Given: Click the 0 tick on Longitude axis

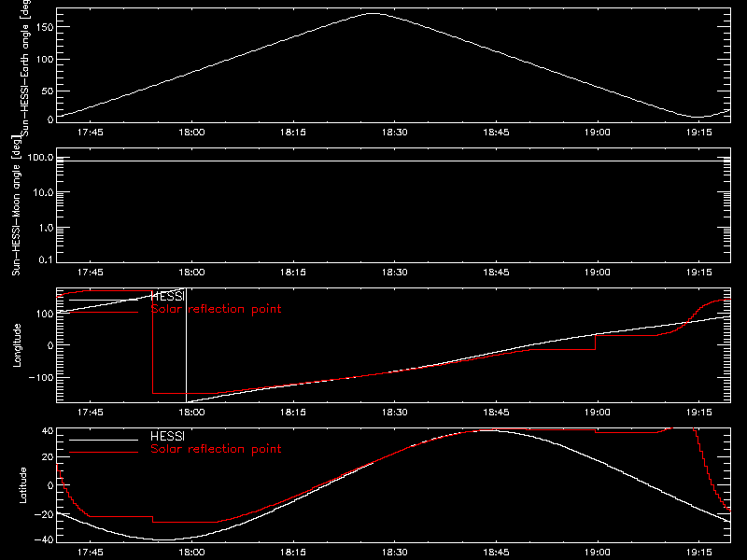Looking at the screenshot, I should point(50,345).
